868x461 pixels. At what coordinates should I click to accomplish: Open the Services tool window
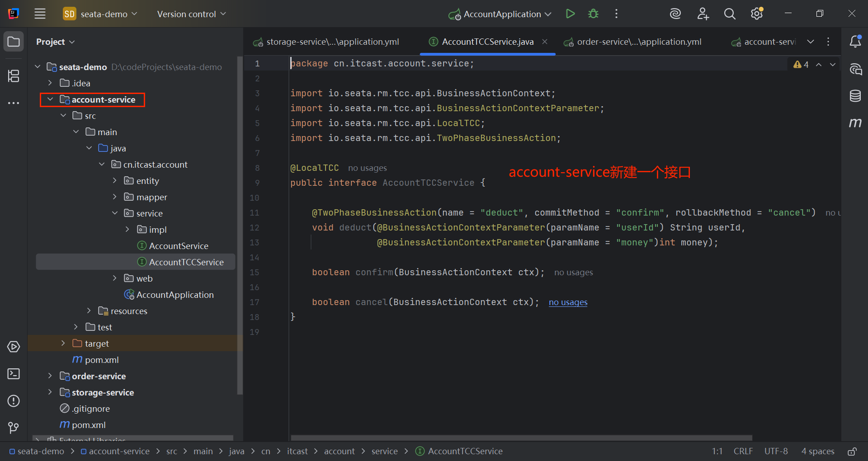(x=14, y=347)
